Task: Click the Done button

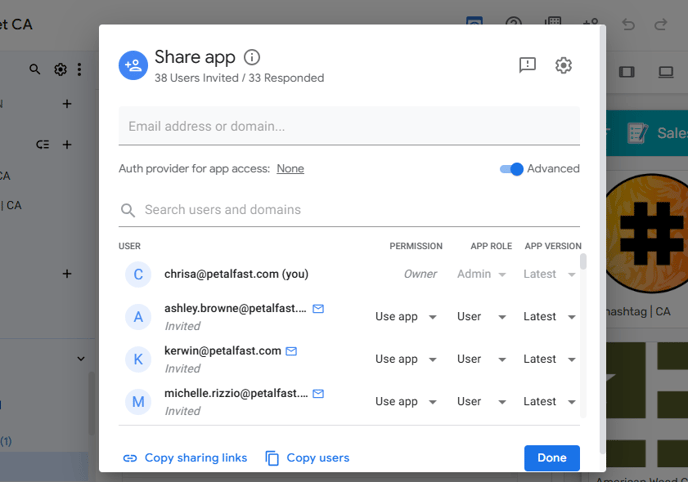Action: pos(551,458)
